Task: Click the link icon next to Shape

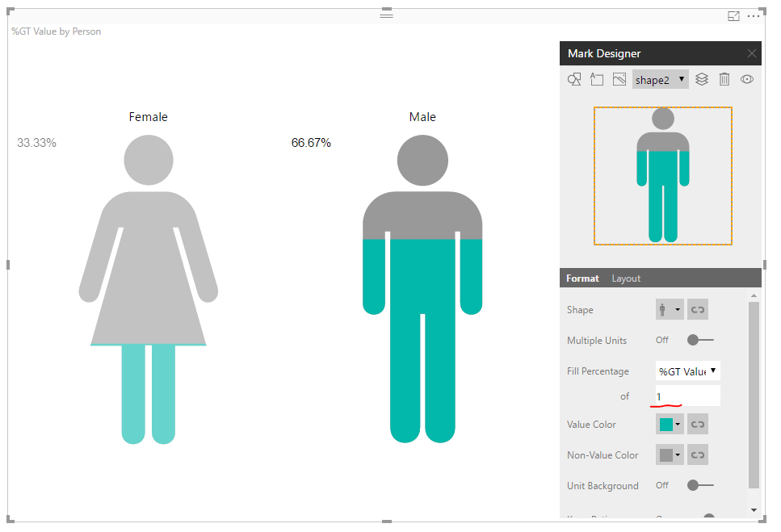Action: click(x=697, y=309)
